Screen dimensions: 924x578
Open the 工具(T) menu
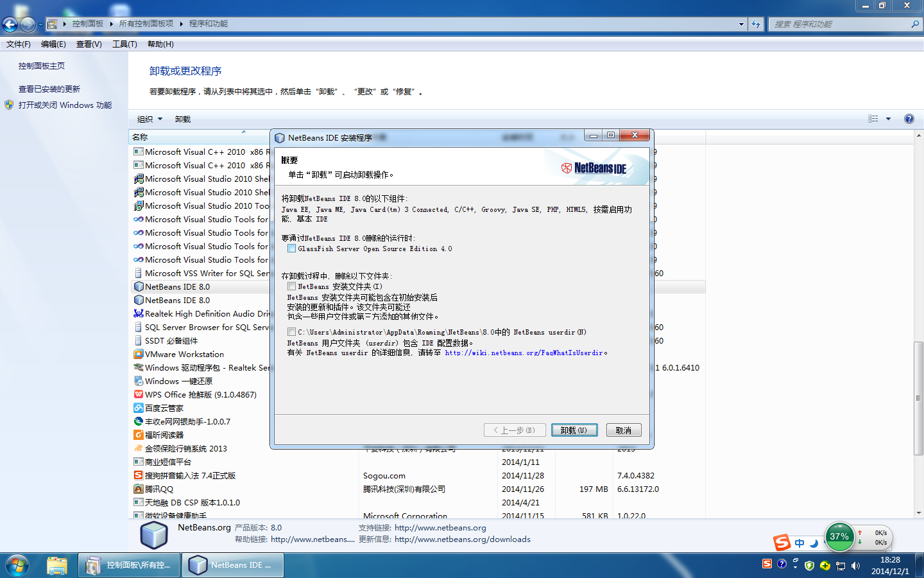pyautogui.click(x=124, y=44)
